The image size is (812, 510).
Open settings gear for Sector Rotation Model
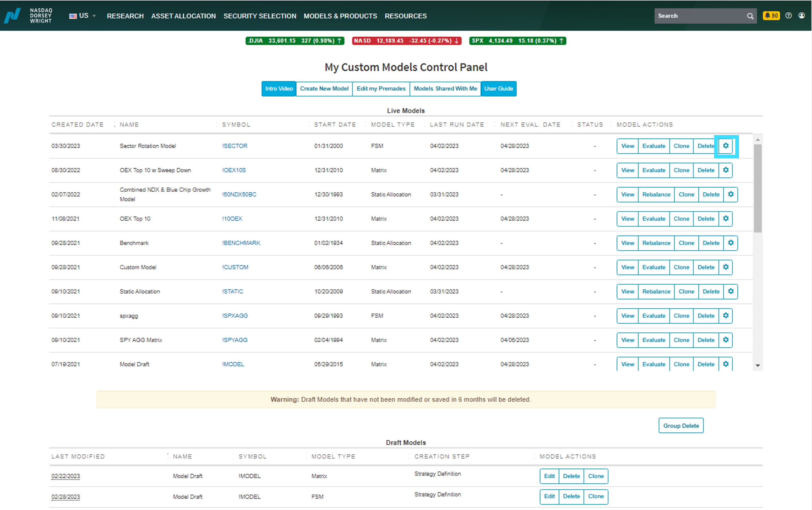(x=726, y=146)
